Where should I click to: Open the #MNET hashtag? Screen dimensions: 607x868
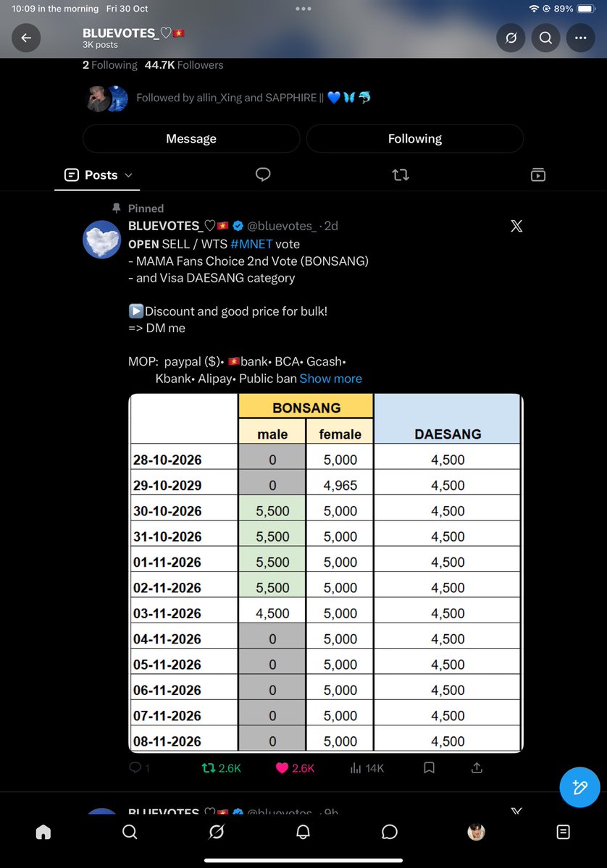[251, 244]
